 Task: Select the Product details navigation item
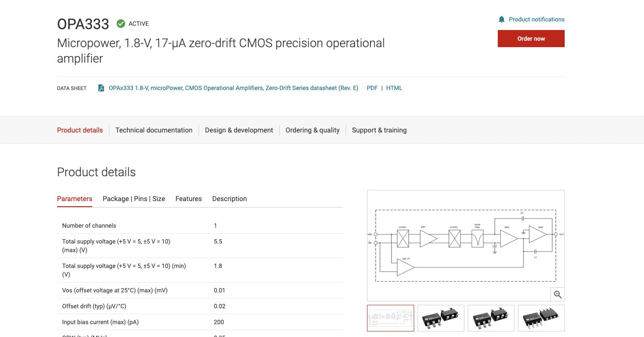[80, 130]
